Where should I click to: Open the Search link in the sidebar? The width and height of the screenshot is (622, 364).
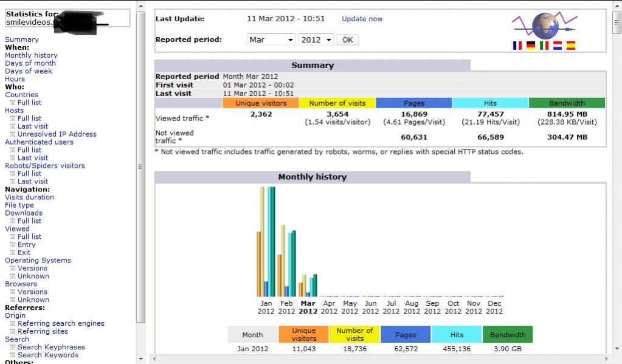coord(17,339)
